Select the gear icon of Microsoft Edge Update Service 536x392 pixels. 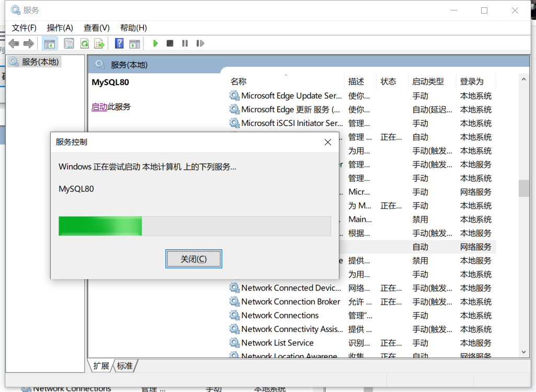234,96
